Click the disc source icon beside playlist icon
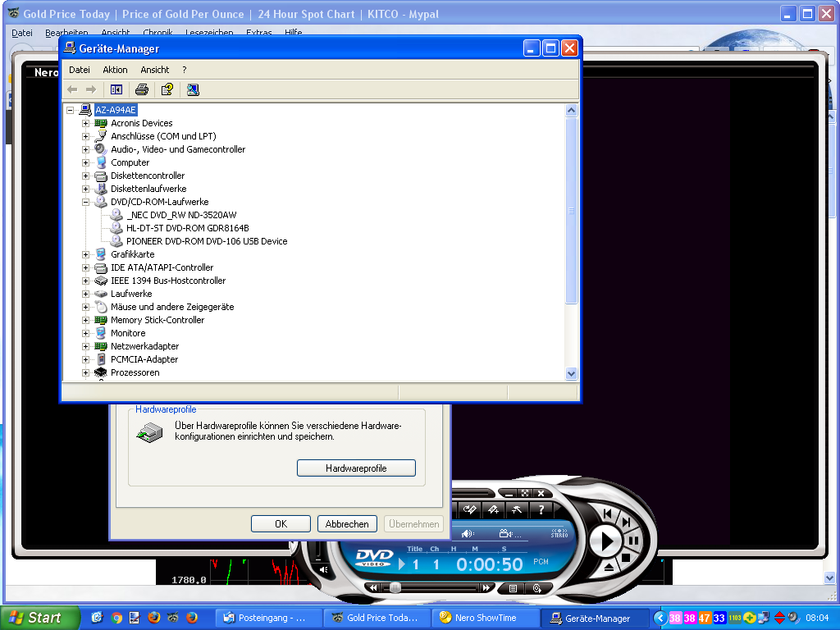The height and width of the screenshot is (630, 840). (x=537, y=588)
